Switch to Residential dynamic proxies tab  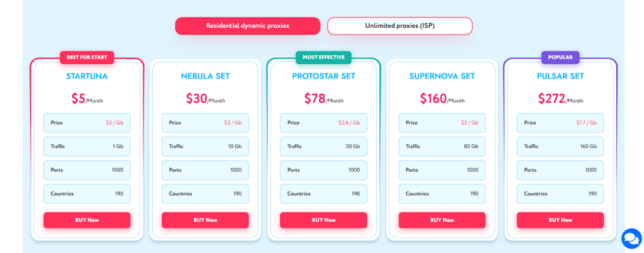click(x=247, y=26)
